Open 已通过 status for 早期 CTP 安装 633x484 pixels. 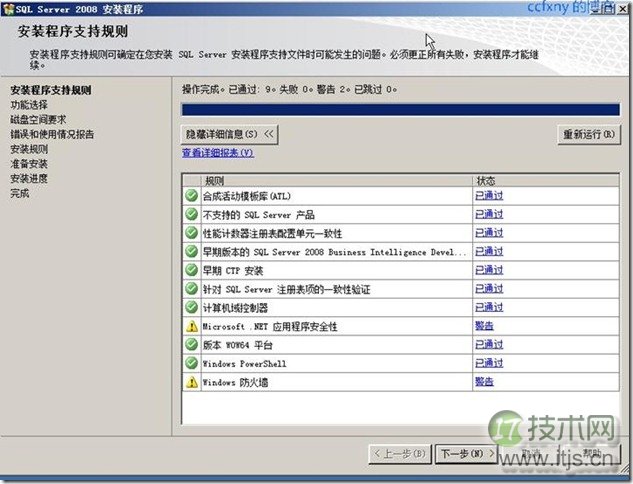pos(489,270)
